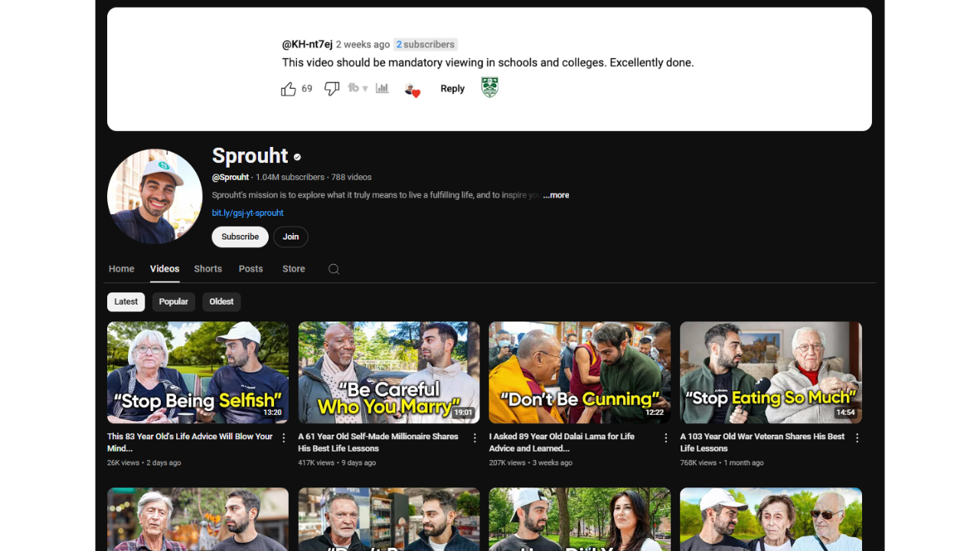Click the Join membership button

(x=291, y=236)
